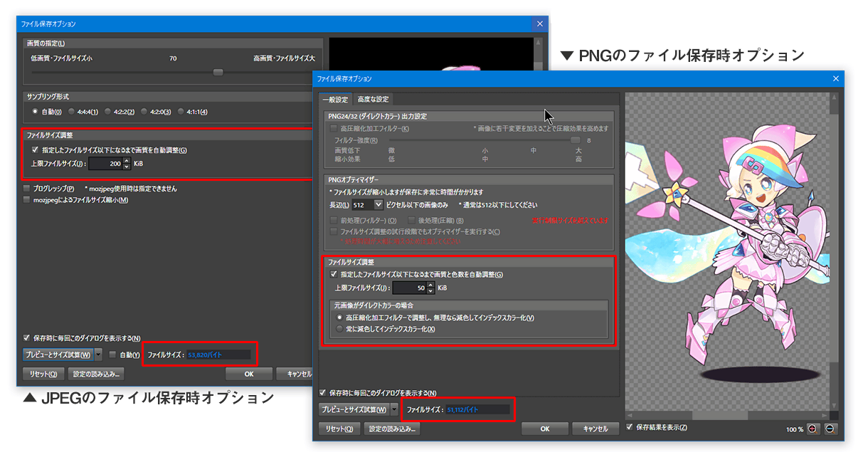The image size is (868, 467).
Task: Check mozjpegによるファイルサイズ縮小 option
Action: [27, 200]
